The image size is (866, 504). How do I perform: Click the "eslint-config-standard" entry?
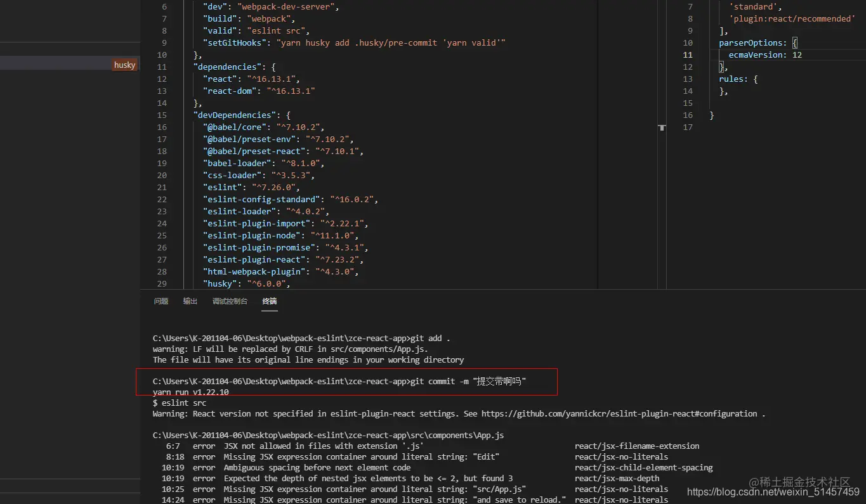(x=291, y=200)
